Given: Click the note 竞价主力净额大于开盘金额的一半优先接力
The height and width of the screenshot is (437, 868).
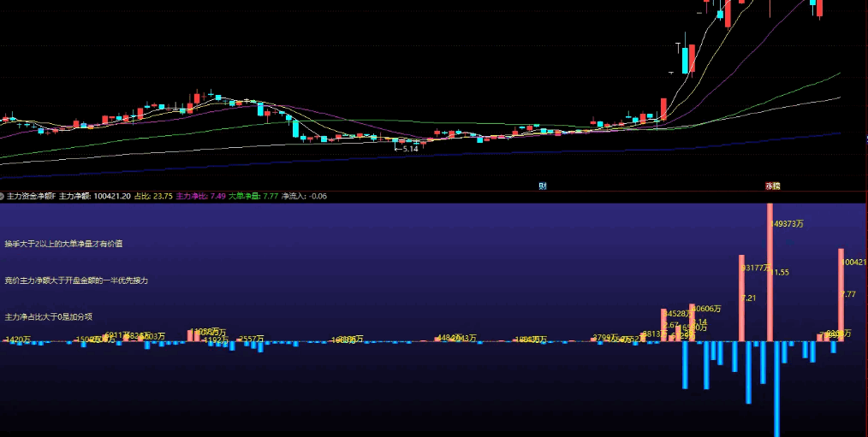Looking at the screenshot, I should click(x=76, y=281).
